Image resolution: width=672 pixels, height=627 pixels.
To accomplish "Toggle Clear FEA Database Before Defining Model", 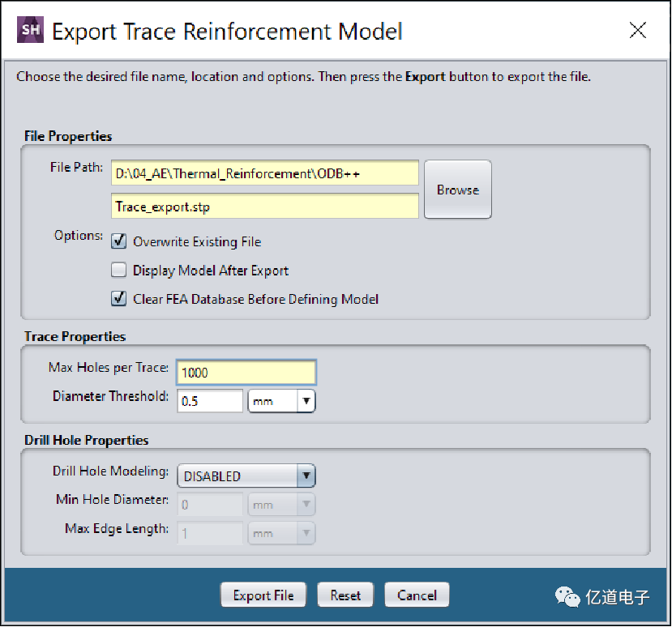I will click(118, 299).
